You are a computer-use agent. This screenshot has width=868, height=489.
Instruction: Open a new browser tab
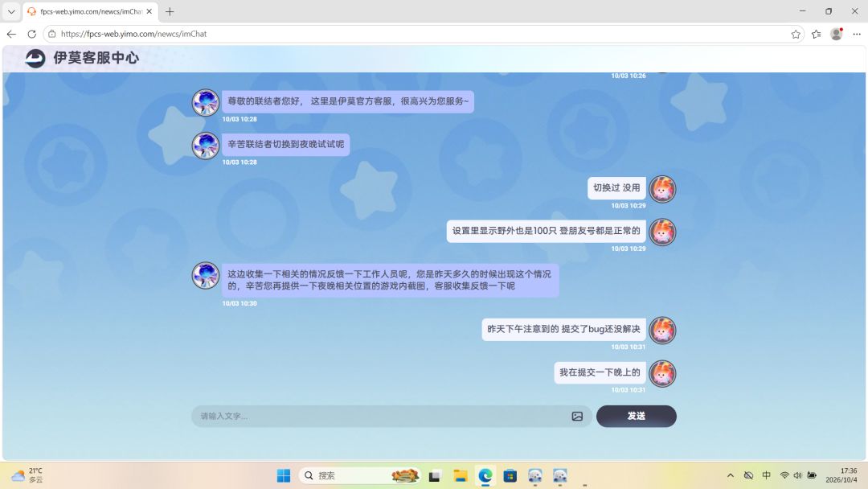pyautogui.click(x=170, y=11)
